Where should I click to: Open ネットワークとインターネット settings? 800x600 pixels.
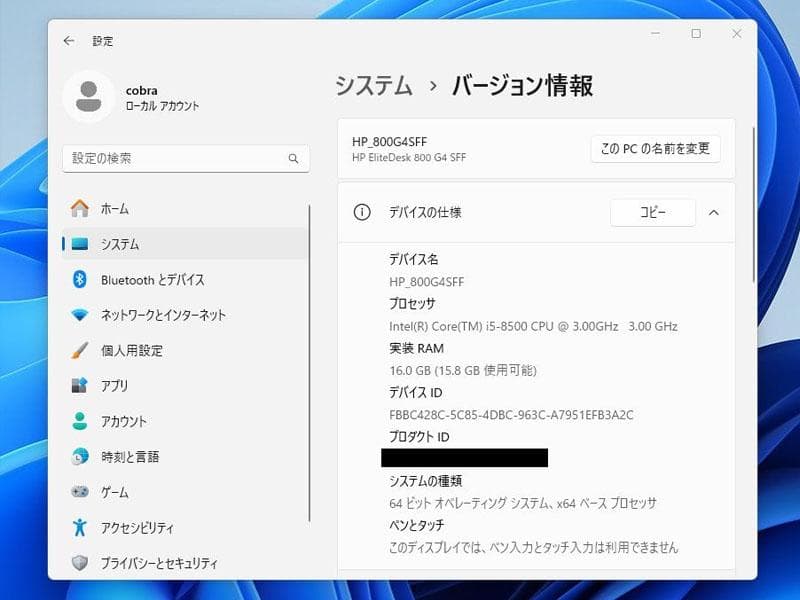pyautogui.click(x=150, y=315)
